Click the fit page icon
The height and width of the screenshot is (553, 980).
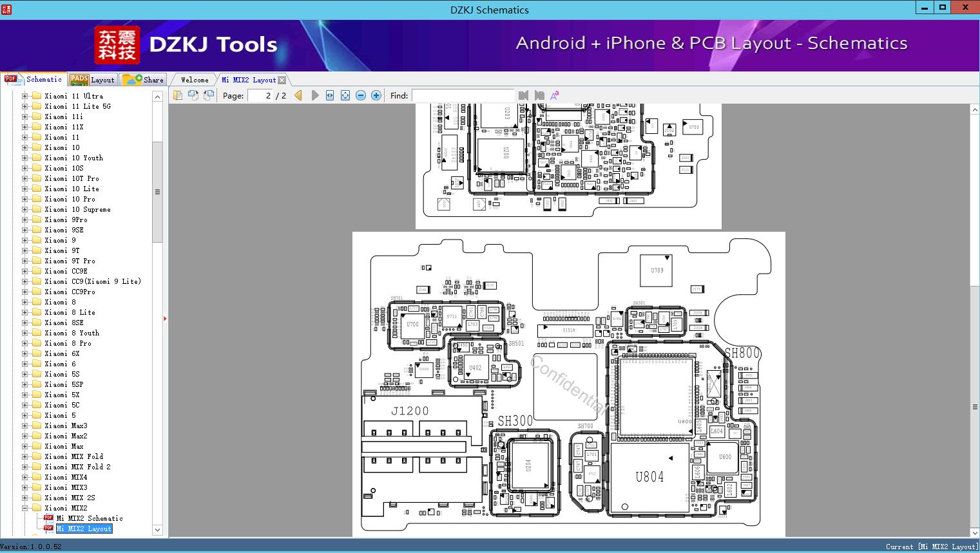[345, 95]
